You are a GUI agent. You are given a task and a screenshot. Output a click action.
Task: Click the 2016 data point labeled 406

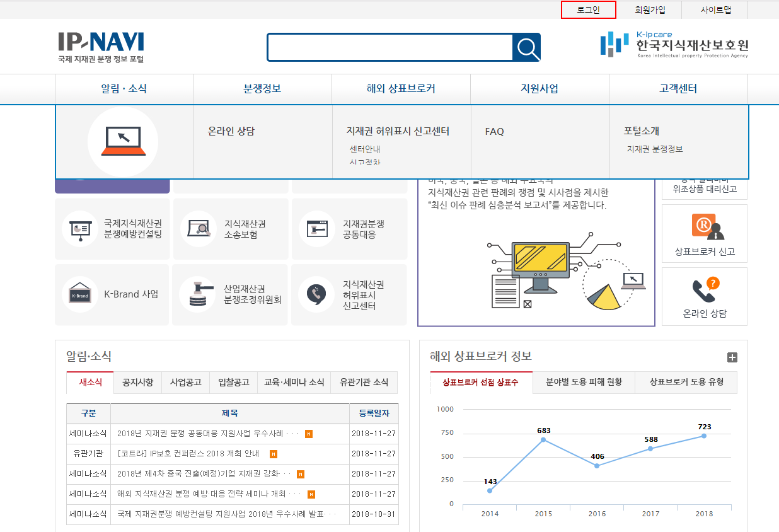click(597, 466)
